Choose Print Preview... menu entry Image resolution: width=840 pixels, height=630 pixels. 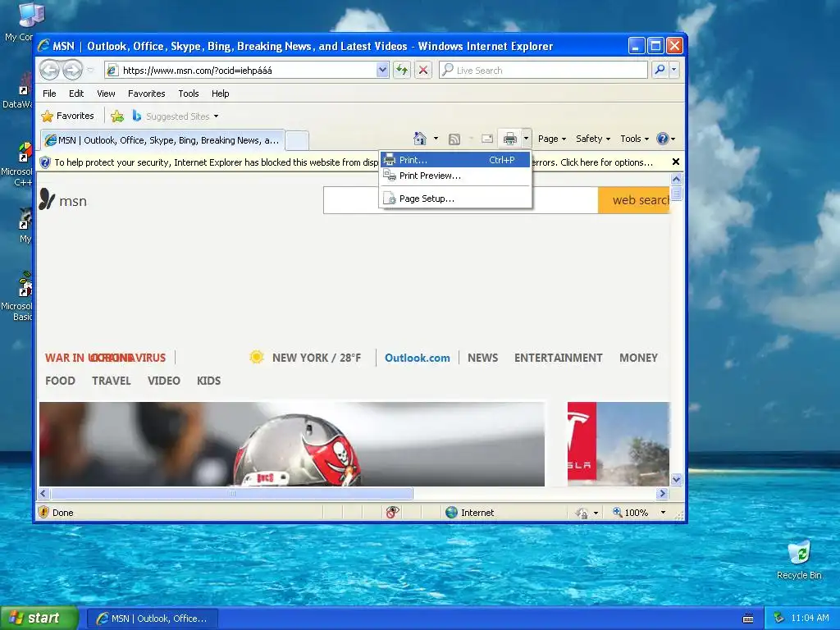point(455,176)
